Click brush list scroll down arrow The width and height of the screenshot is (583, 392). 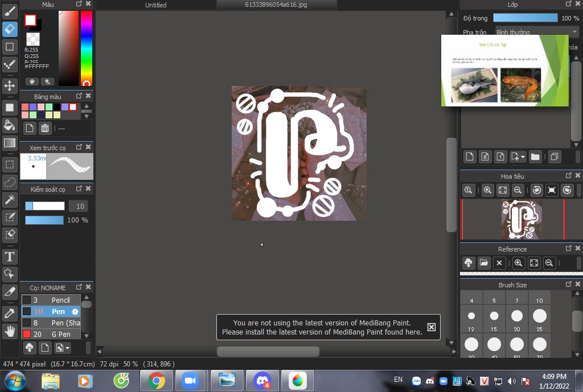pos(87,336)
